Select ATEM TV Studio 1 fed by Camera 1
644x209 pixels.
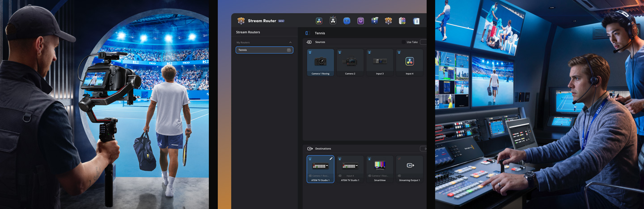coord(320,169)
